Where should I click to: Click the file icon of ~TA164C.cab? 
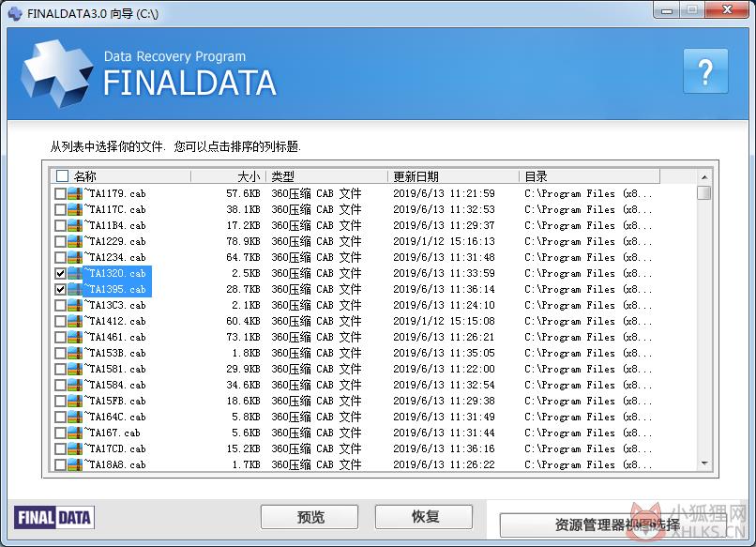pos(75,417)
